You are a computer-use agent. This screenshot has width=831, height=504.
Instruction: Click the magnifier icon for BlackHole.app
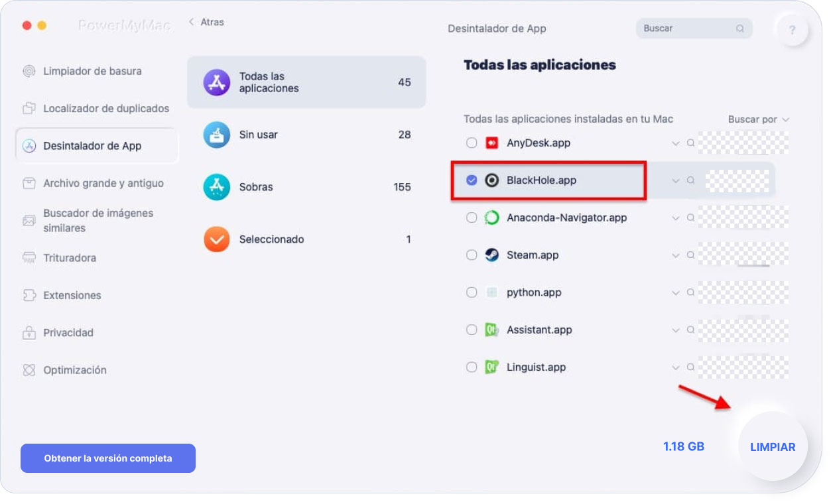click(690, 180)
